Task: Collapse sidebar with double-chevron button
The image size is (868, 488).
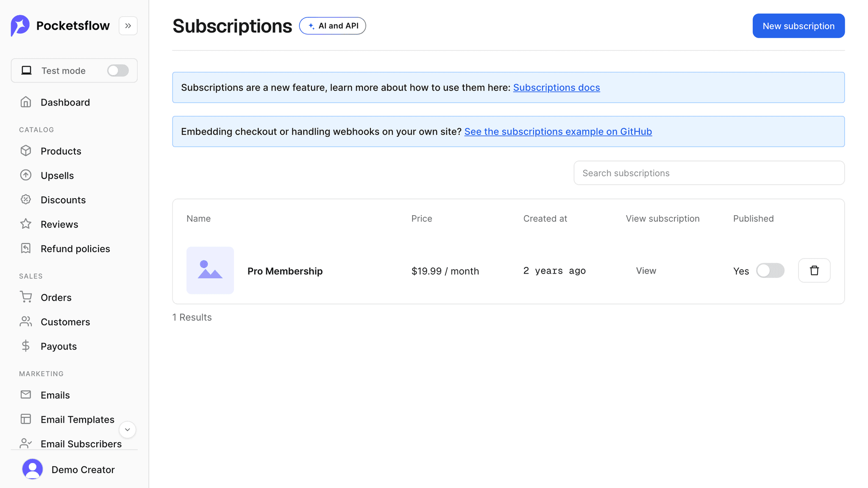Action: click(128, 26)
